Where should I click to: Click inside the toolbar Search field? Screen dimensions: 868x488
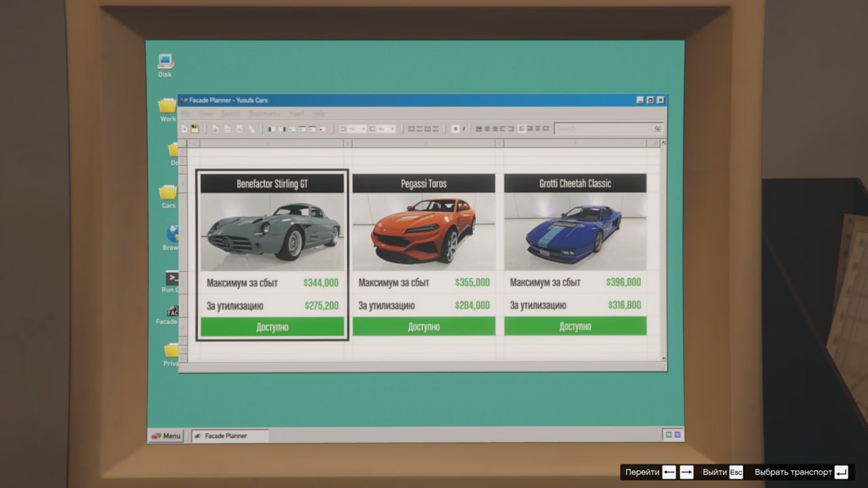(608, 129)
